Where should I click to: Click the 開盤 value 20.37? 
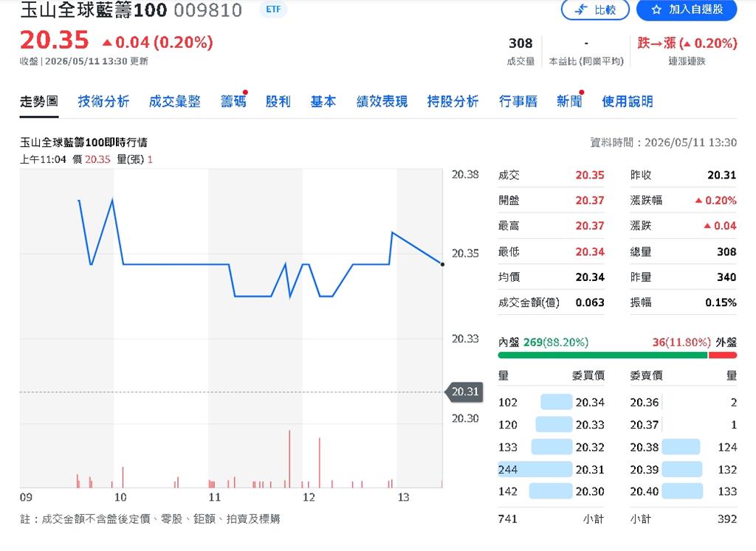[590, 201]
